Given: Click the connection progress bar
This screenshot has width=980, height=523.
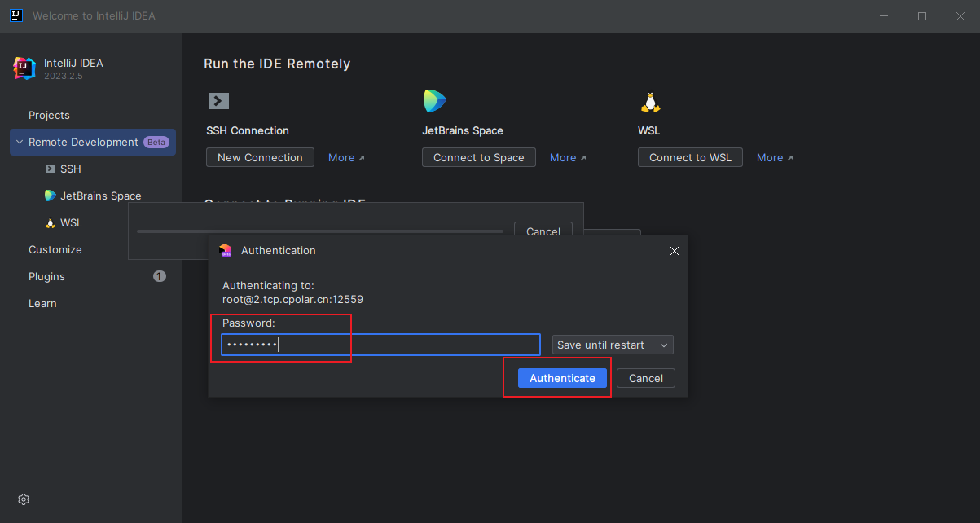Looking at the screenshot, I should pos(320,231).
